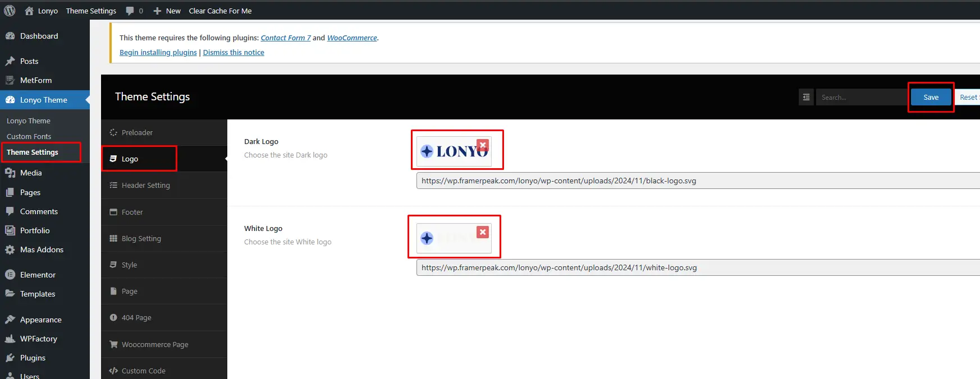The height and width of the screenshot is (379, 980).
Task: Click the WordPress logo icon in admin bar
Action: click(x=10, y=11)
